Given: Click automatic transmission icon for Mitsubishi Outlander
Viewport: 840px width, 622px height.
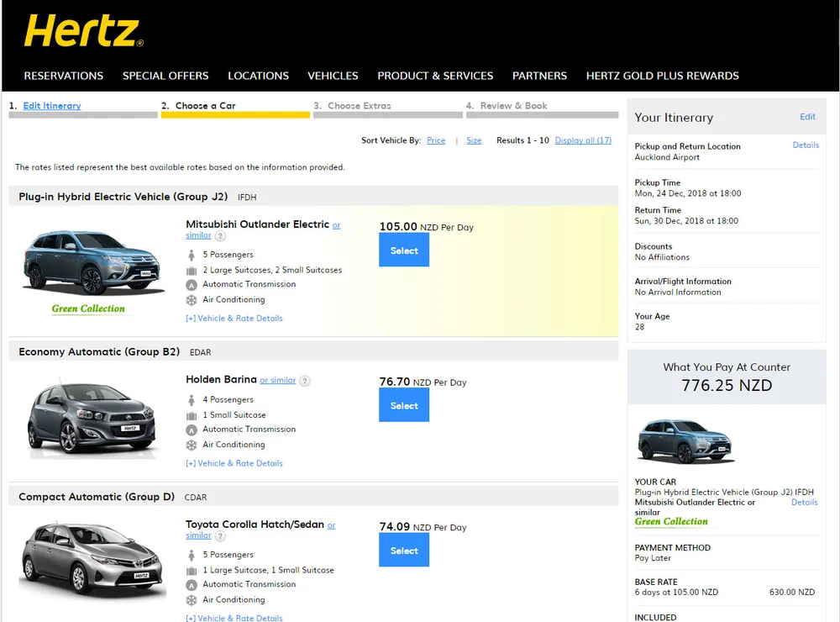Looking at the screenshot, I should (x=192, y=285).
